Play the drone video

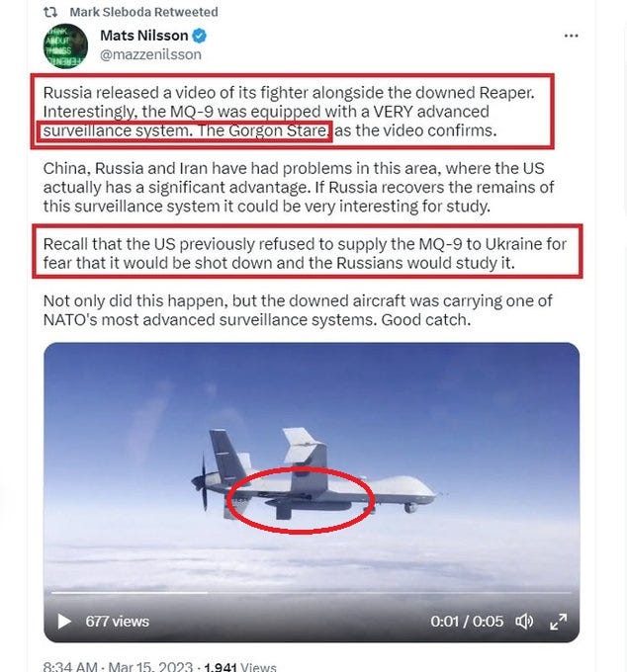point(64,621)
